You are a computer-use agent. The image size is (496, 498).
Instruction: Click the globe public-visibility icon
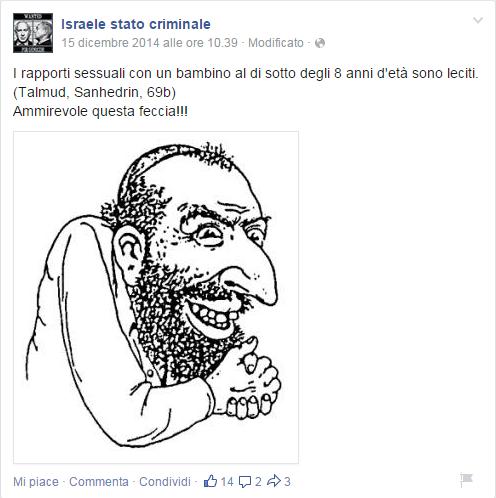320,43
